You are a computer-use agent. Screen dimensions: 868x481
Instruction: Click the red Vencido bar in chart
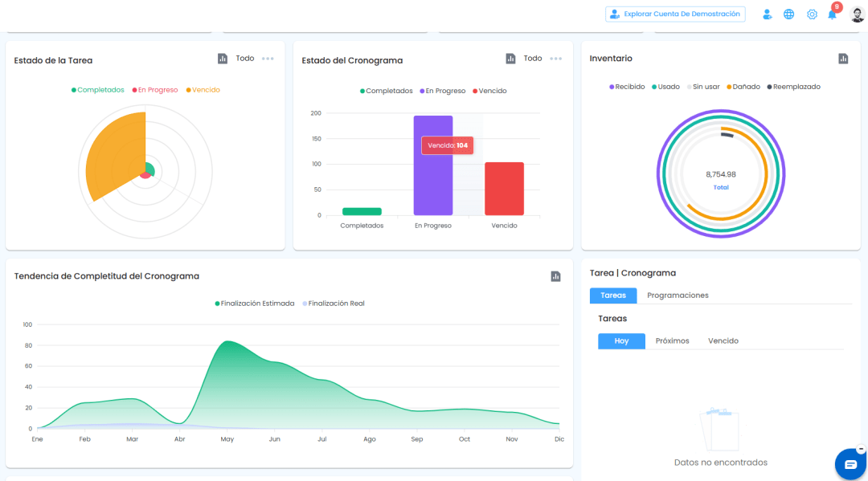tap(504, 189)
